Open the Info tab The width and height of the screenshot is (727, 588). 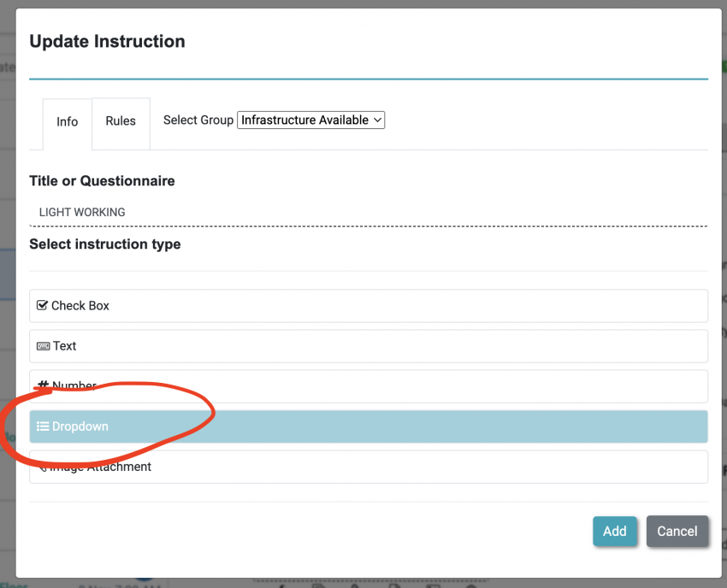[x=67, y=121]
